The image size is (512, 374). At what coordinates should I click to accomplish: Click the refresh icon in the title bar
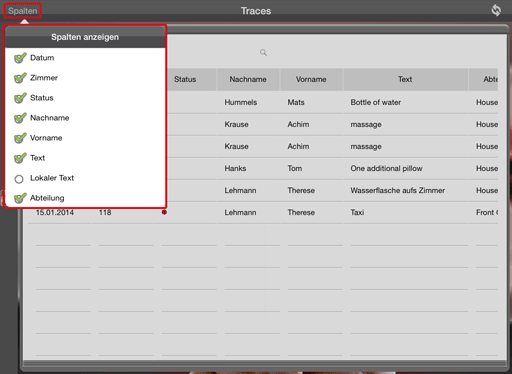pos(496,10)
